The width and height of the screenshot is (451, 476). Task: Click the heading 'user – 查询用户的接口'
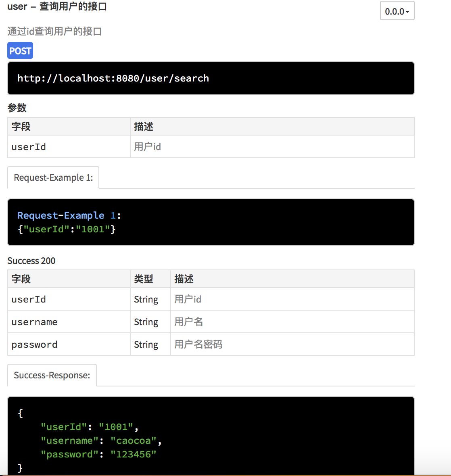57,6
